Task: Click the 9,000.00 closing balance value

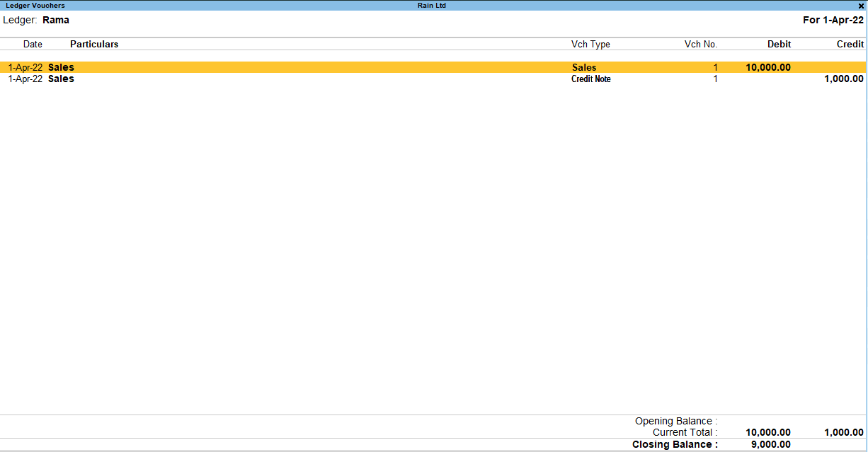Action: (770, 445)
